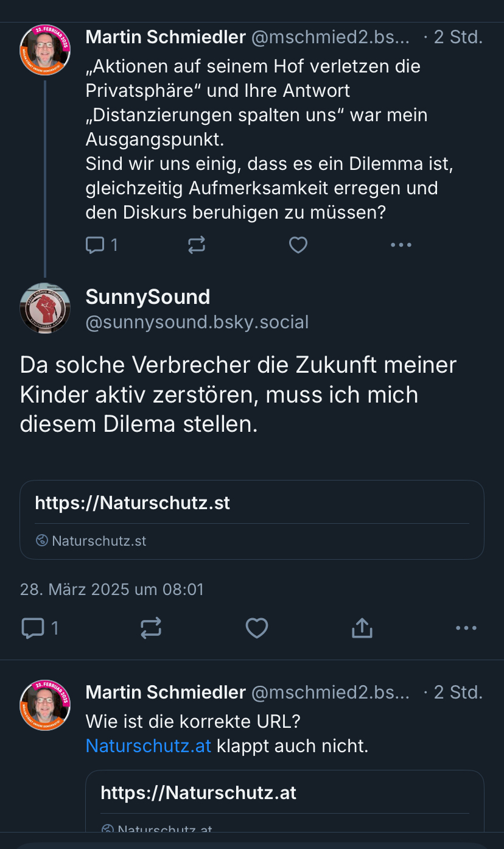Reply to SunnySound's main post
Screen dimensions: 504x849
click(33, 628)
